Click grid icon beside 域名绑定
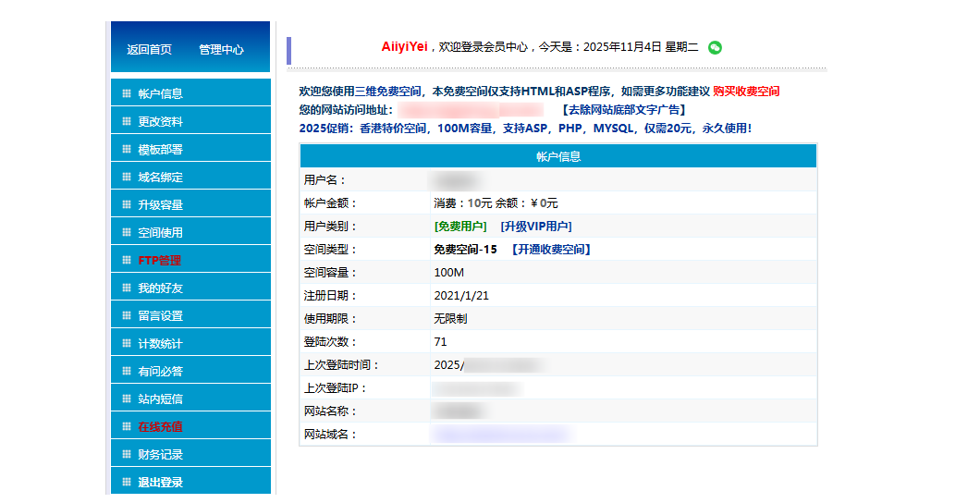Viewport: 980px width, 503px height. pyautogui.click(x=126, y=177)
